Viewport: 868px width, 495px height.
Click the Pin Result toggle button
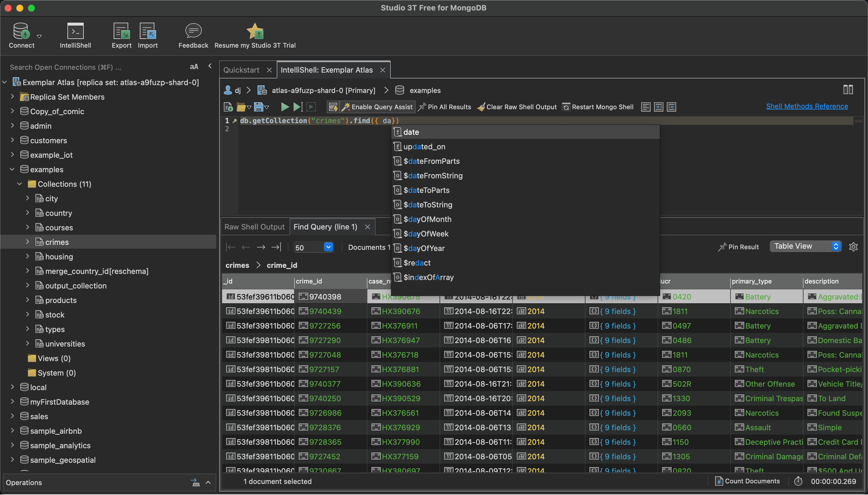(x=739, y=247)
